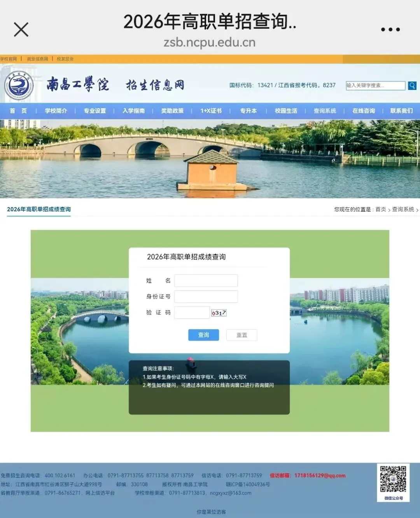Click the page title 2026年高职单招查询
420x518 pixels.
point(210,21)
